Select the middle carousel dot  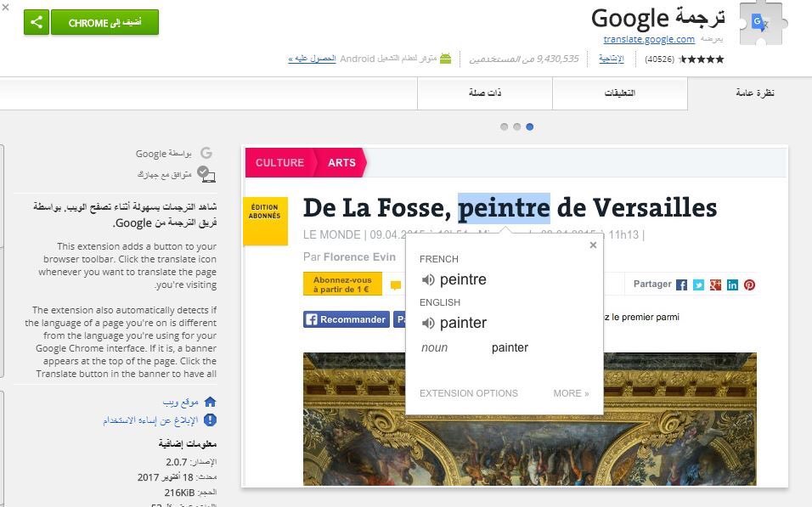tap(516, 127)
